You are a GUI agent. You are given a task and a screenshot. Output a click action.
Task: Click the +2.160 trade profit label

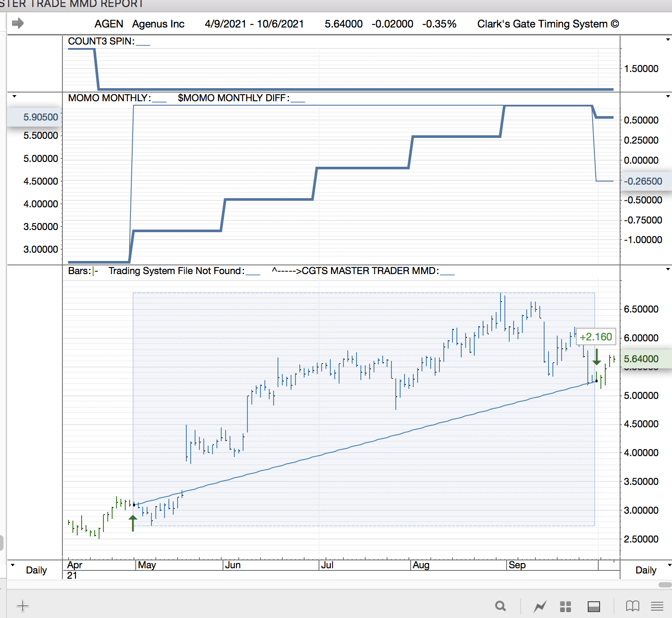click(x=596, y=337)
